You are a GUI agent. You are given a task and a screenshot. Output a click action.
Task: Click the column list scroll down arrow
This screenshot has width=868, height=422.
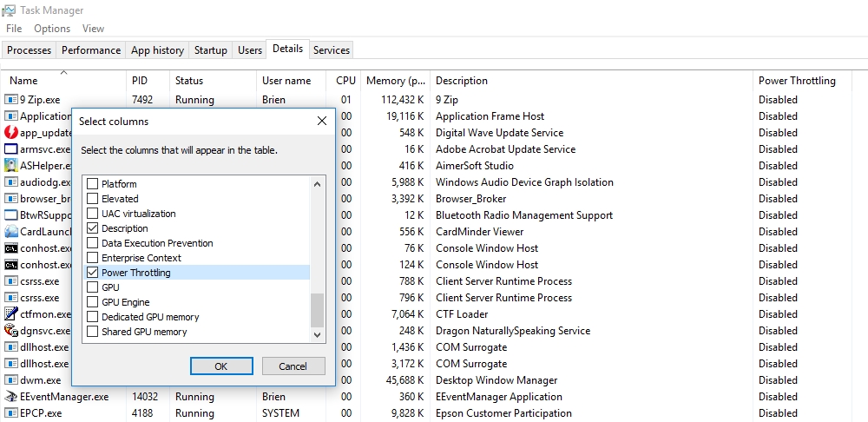[x=317, y=334]
